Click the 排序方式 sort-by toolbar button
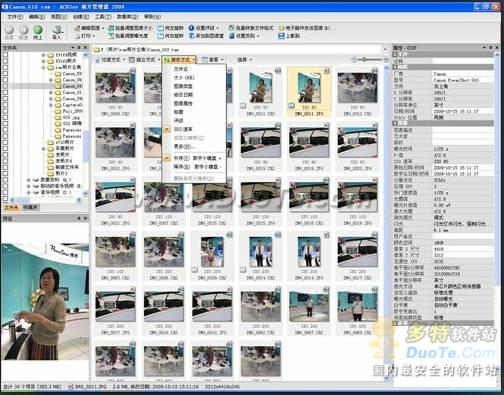Viewport: 504px width, 395px height. (179, 60)
